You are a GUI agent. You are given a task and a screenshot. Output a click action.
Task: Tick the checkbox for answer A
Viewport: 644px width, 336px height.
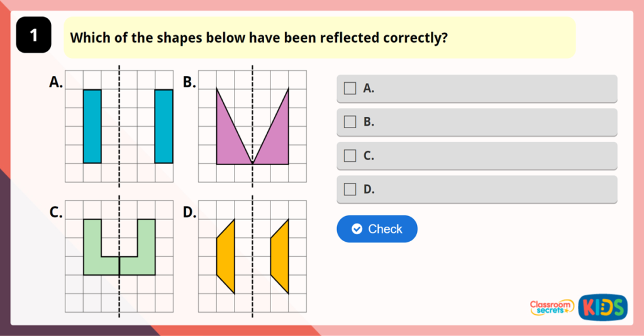tap(350, 89)
